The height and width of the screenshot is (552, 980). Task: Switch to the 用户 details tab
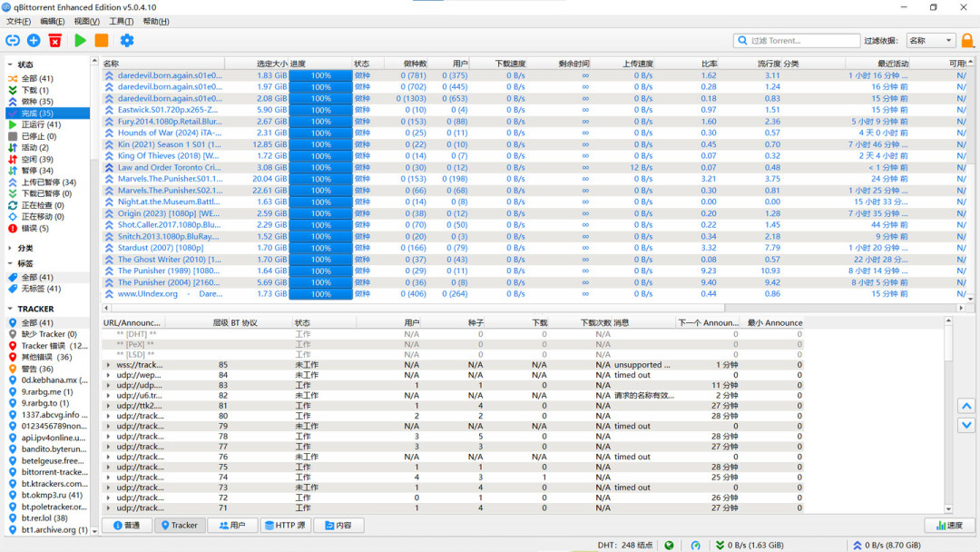tap(232, 525)
